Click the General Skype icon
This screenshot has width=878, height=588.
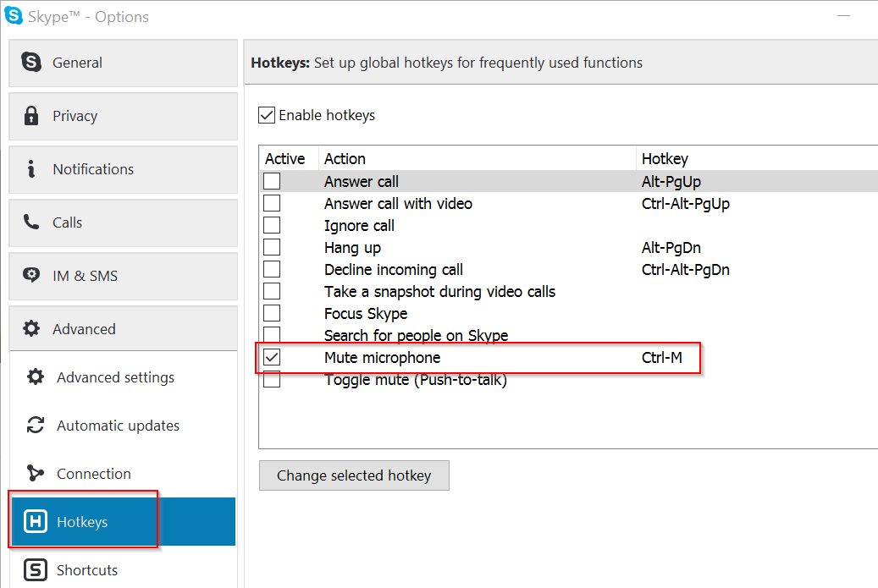[32, 63]
